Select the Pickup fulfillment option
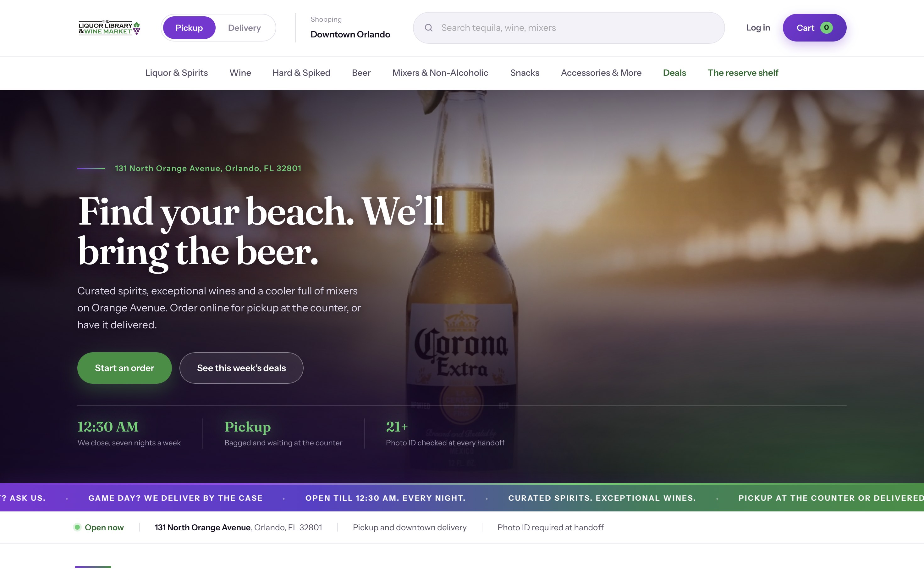The height and width of the screenshot is (580, 924). pos(189,28)
